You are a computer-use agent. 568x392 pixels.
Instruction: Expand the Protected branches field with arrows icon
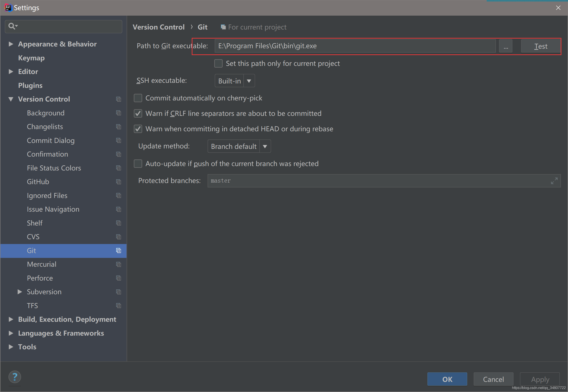pyautogui.click(x=554, y=181)
